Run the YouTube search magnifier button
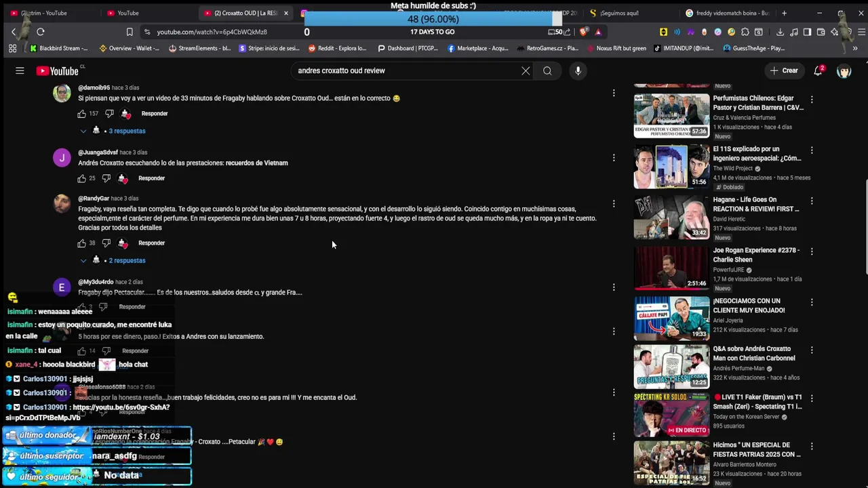Screen dimensions: 868x488 click(x=547, y=70)
